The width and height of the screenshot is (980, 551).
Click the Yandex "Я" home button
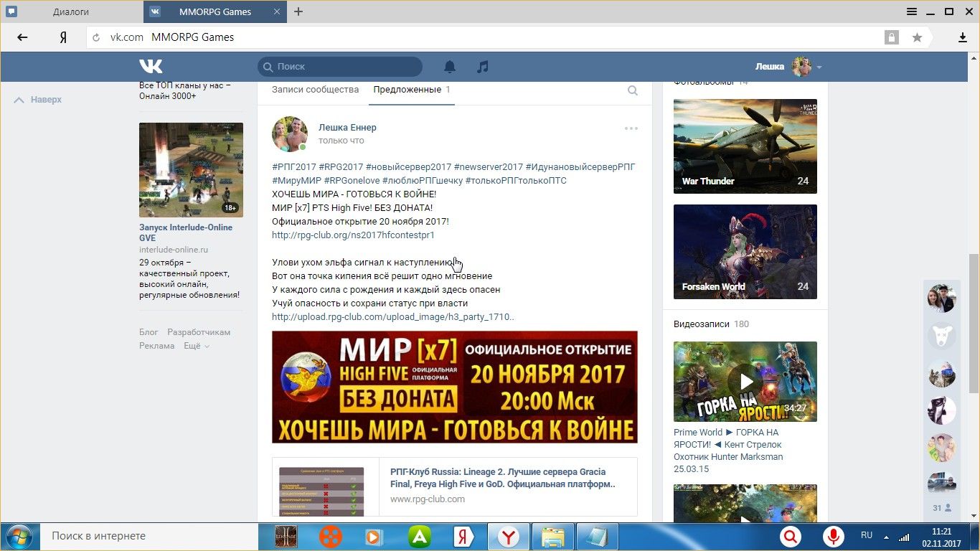click(x=63, y=37)
